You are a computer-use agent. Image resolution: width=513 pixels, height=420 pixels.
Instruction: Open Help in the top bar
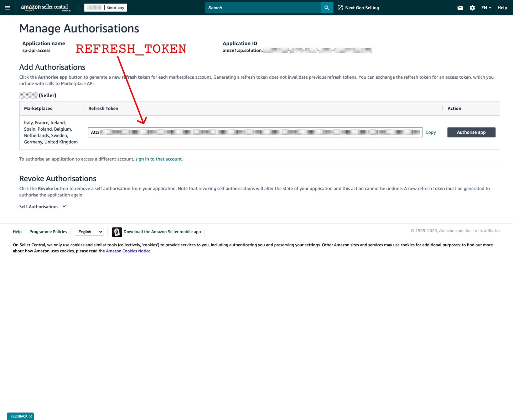tap(502, 8)
